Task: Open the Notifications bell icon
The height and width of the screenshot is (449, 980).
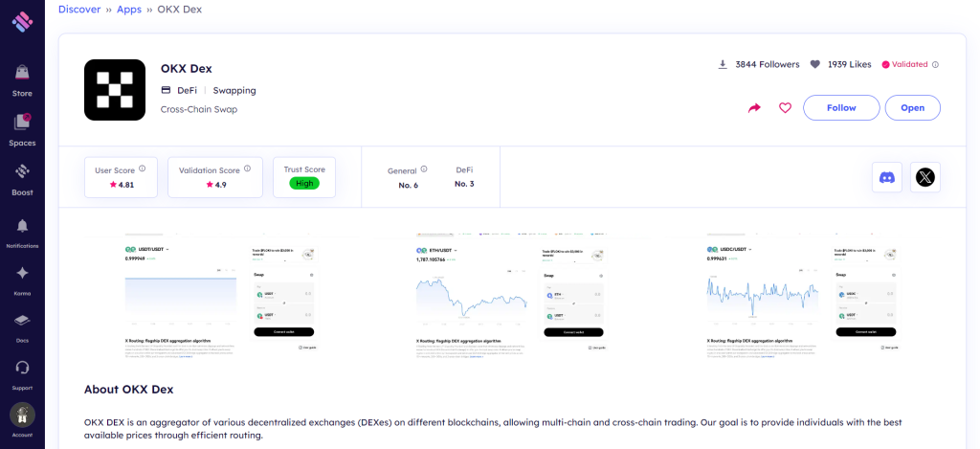Action: click(x=22, y=226)
